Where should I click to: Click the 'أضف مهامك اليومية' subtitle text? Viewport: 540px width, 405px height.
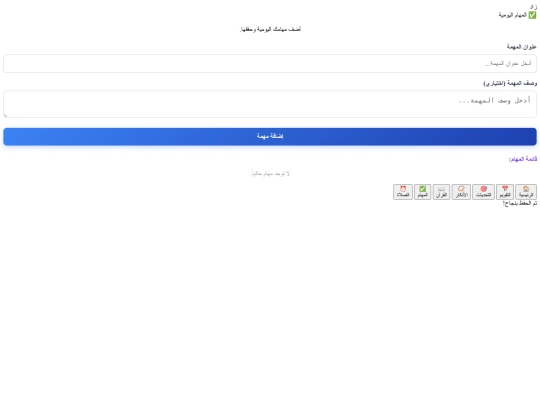(270, 29)
